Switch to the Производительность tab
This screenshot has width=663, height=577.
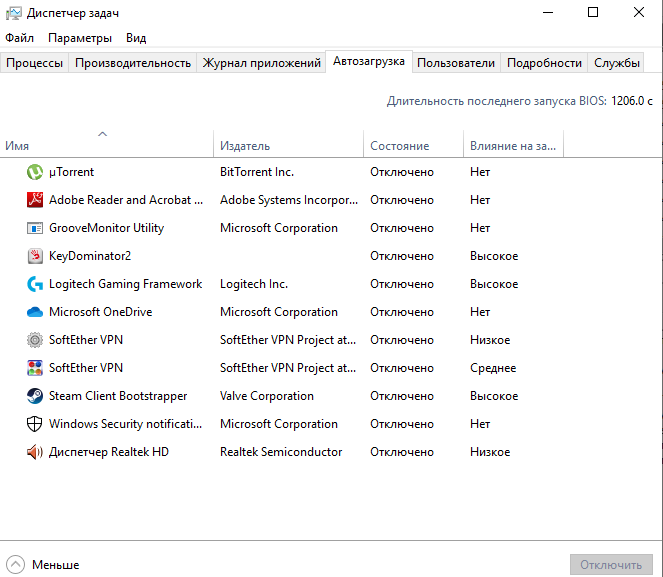pos(133,63)
